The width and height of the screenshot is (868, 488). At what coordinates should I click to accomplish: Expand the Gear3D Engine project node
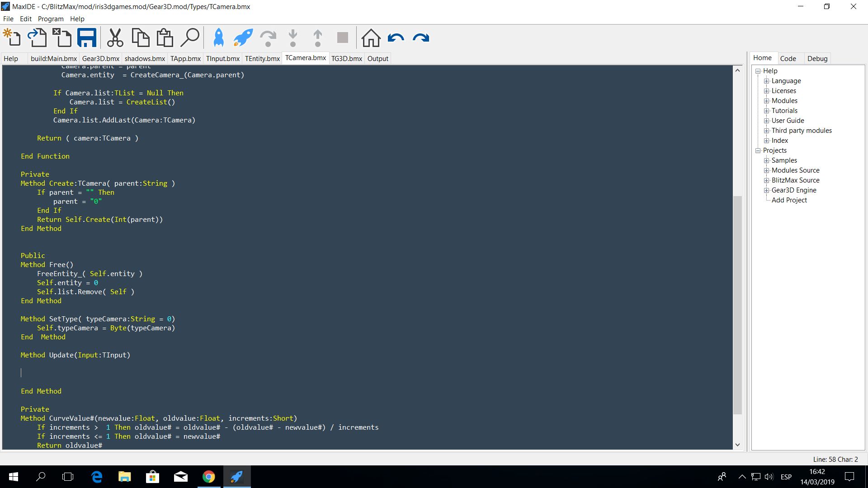point(767,190)
